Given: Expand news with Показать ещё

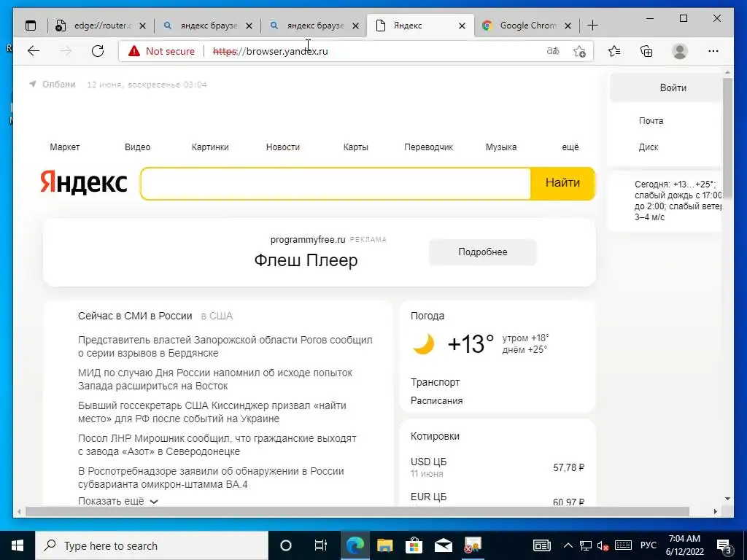Looking at the screenshot, I should click(117, 501).
